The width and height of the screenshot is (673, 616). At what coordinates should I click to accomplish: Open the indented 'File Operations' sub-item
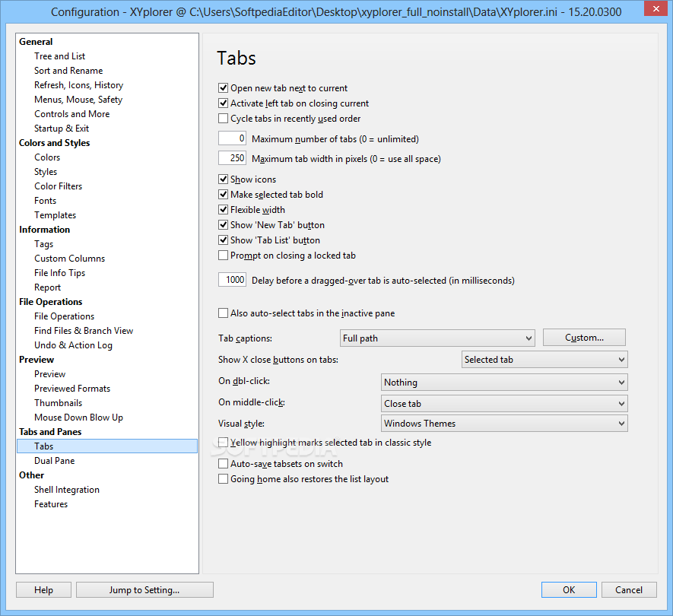point(65,316)
